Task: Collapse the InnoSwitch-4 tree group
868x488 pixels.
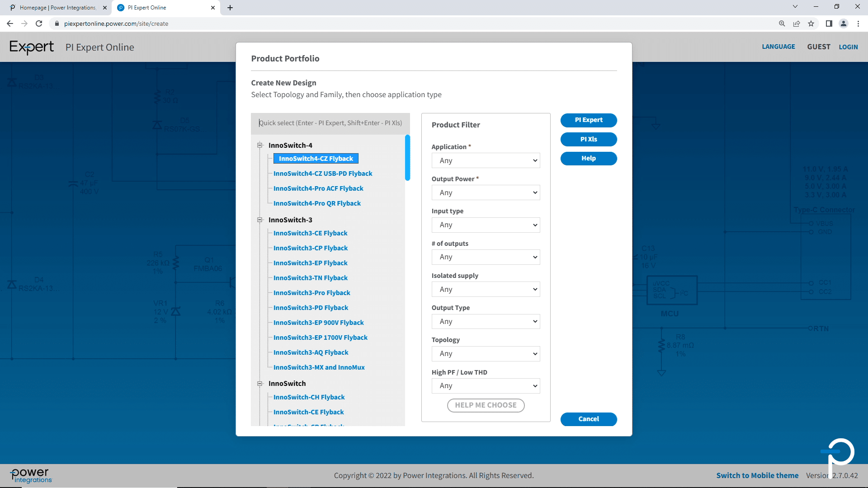Action: [x=260, y=145]
